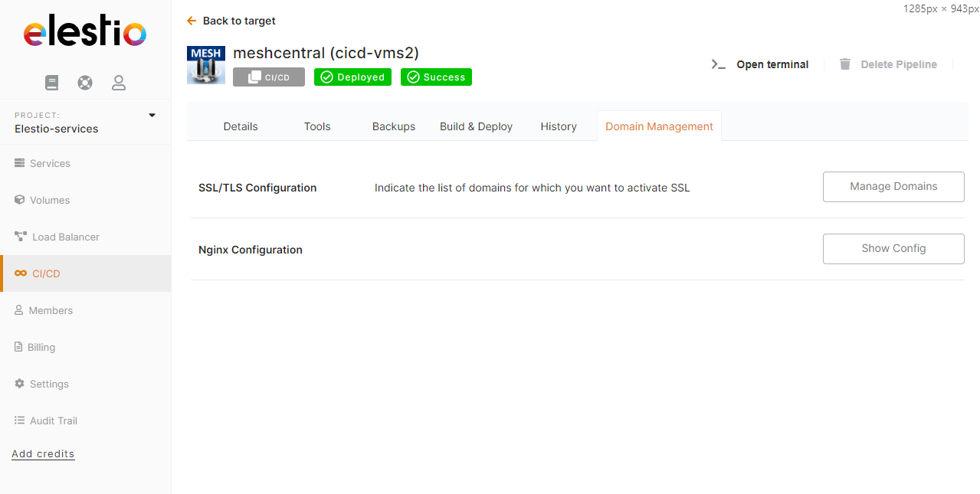The height and width of the screenshot is (494, 980).
Task: Switch to the Build & Deploy tab
Action: [x=476, y=126]
